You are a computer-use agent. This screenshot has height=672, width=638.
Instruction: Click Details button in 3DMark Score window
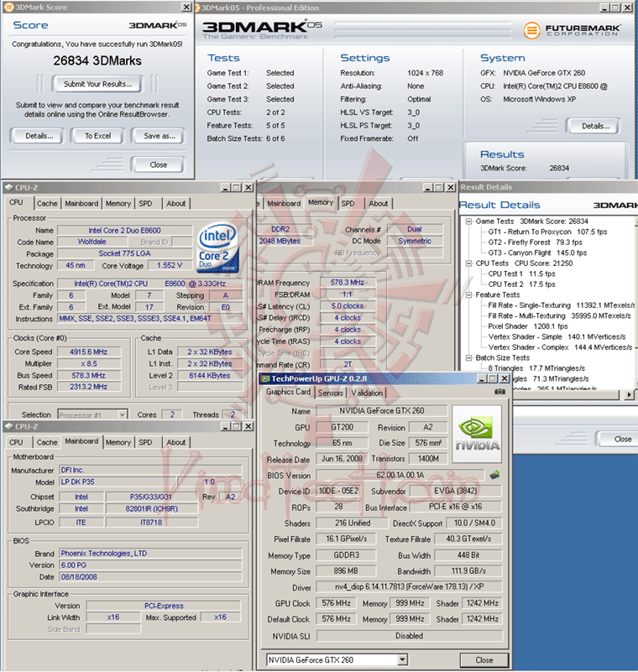[39, 136]
